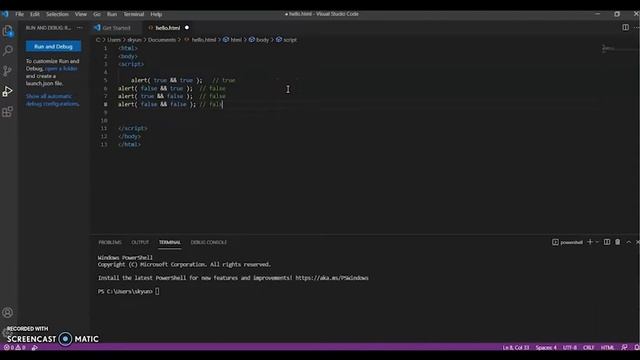Image resolution: width=640 pixels, height=360 pixels.
Task: Open the Search view in activity bar
Action: 8,51
